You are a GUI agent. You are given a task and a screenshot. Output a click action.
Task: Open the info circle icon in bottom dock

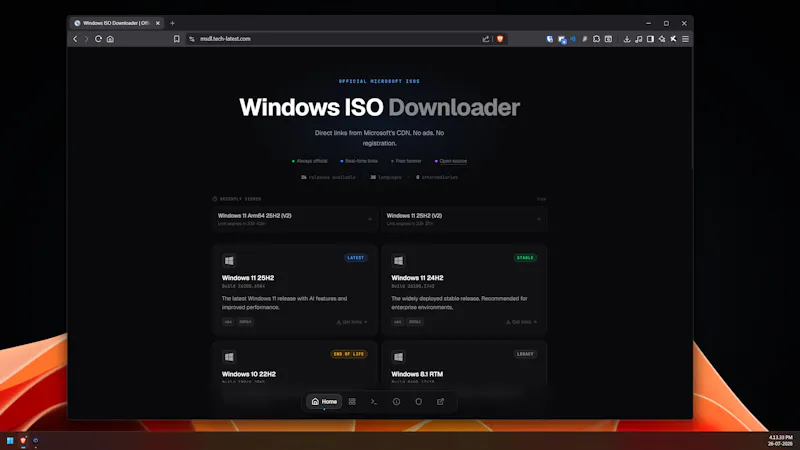396,402
